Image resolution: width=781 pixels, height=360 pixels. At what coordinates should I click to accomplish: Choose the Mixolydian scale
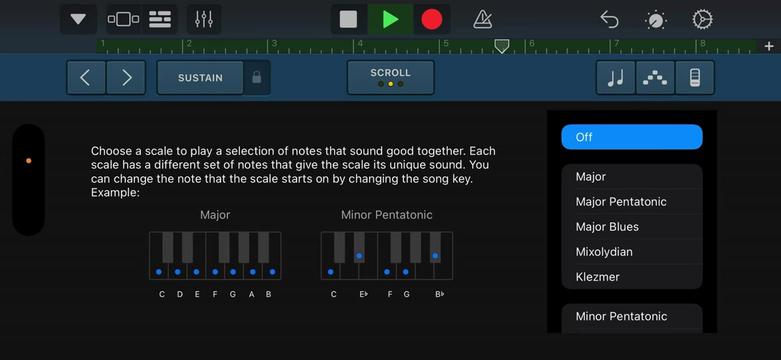click(632, 251)
